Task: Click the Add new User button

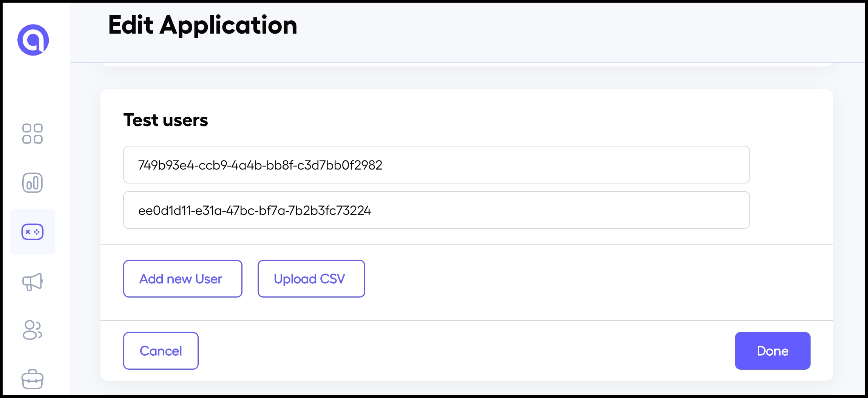Action: click(182, 279)
